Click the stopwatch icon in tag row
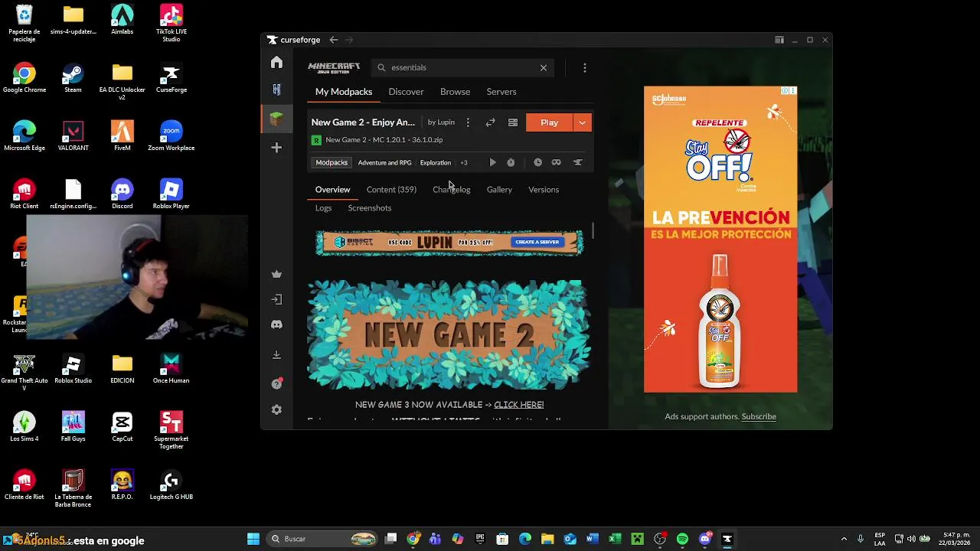980x551 pixels. (511, 162)
